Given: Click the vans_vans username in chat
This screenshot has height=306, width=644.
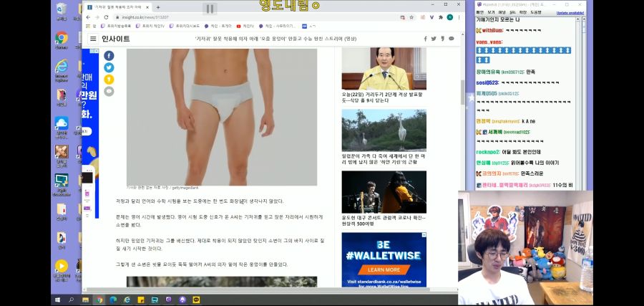Looking at the screenshot, I should (x=489, y=42).
